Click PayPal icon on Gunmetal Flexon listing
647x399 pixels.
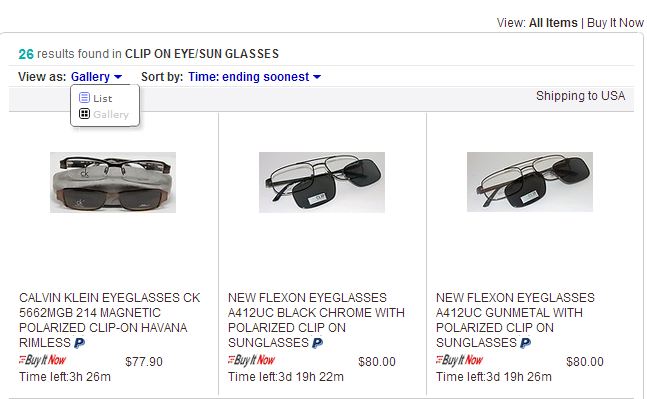[526, 343]
